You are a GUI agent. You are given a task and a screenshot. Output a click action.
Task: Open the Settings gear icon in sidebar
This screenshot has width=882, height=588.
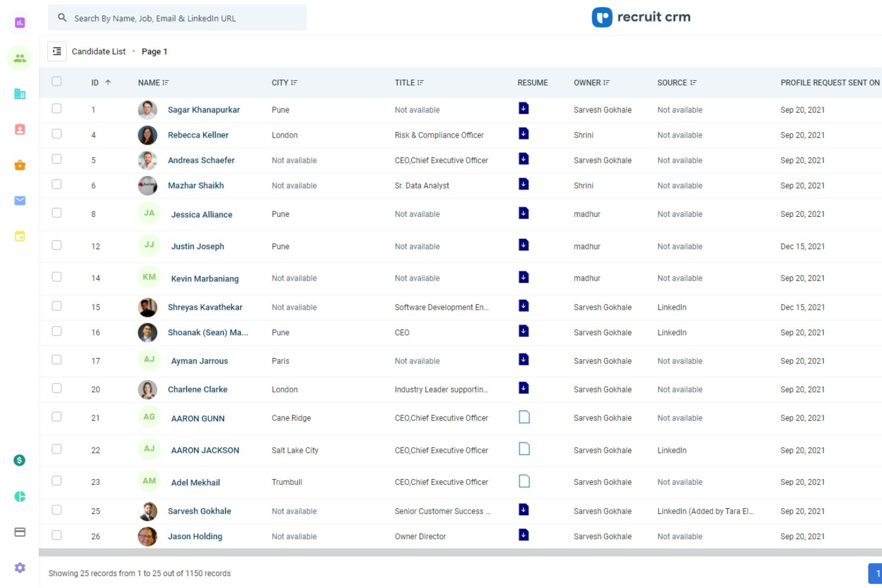tap(20, 568)
